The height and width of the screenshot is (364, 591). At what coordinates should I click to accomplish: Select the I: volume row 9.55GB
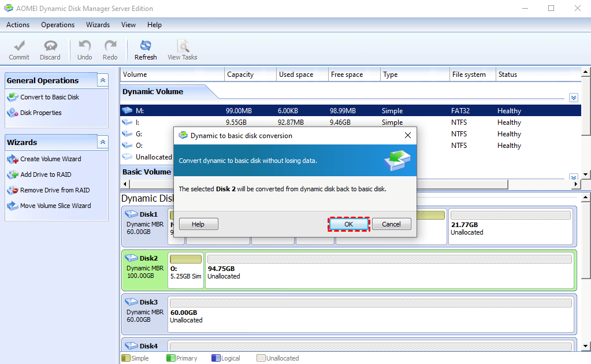351,122
